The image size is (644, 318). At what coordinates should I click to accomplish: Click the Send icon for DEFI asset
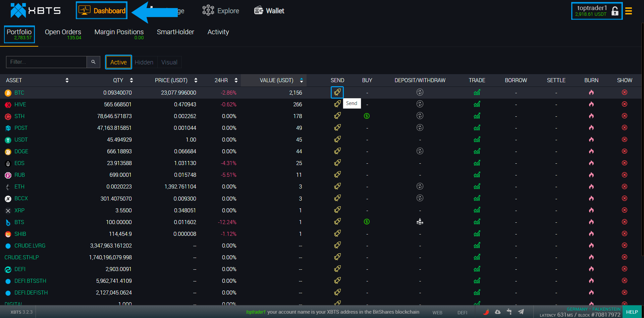point(337,269)
